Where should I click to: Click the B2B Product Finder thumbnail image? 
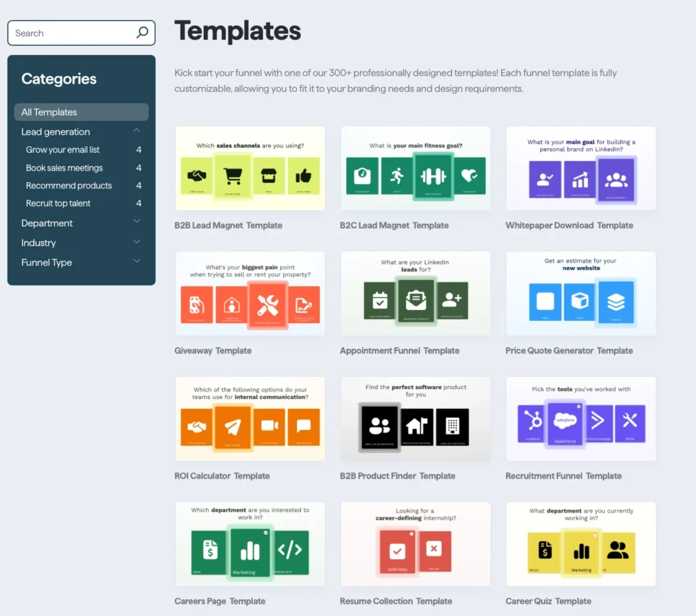415,419
